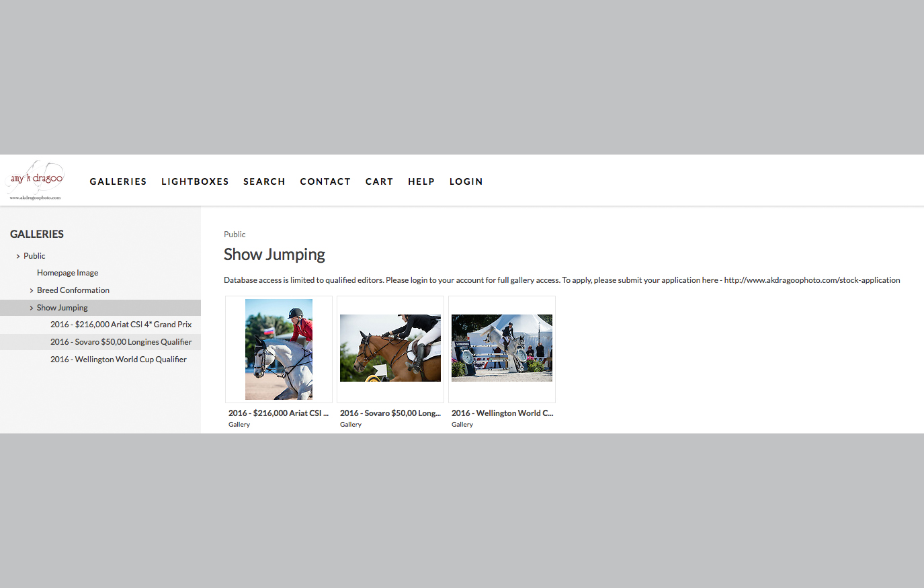Click the Amy K Dragoo logo

tap(36, 180)
